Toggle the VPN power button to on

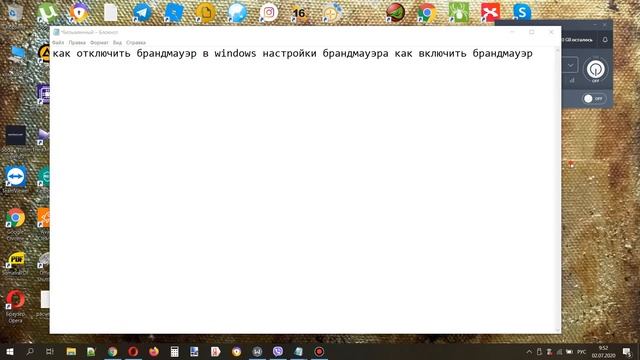(596, 69)
